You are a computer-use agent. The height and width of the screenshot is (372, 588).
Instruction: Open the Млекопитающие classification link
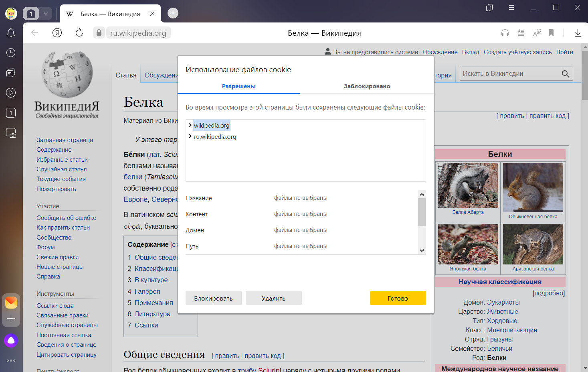pyautogui.click(x=512, y=330)
